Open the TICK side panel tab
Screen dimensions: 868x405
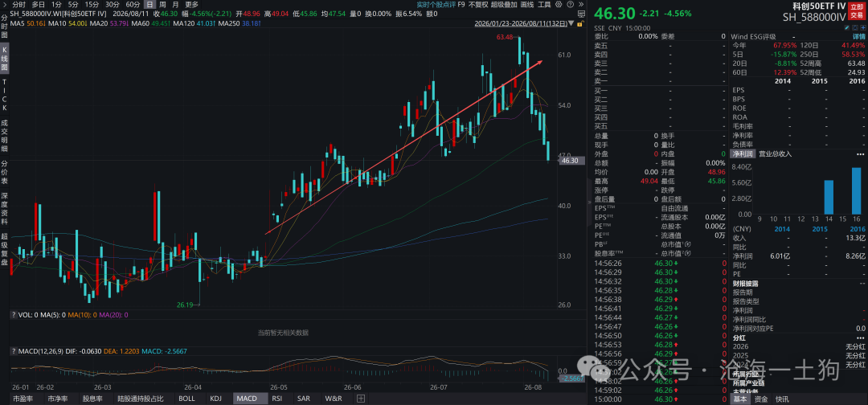coord(5,96)
